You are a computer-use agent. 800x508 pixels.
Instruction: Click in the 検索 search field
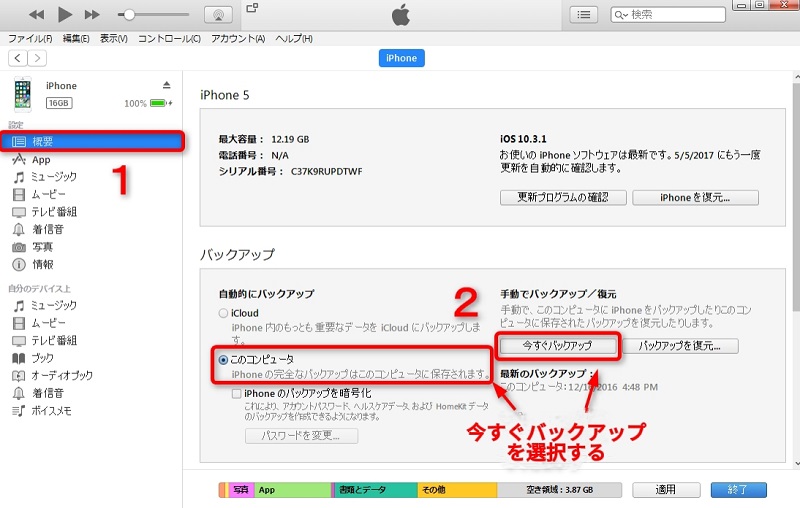click(668, 15)
